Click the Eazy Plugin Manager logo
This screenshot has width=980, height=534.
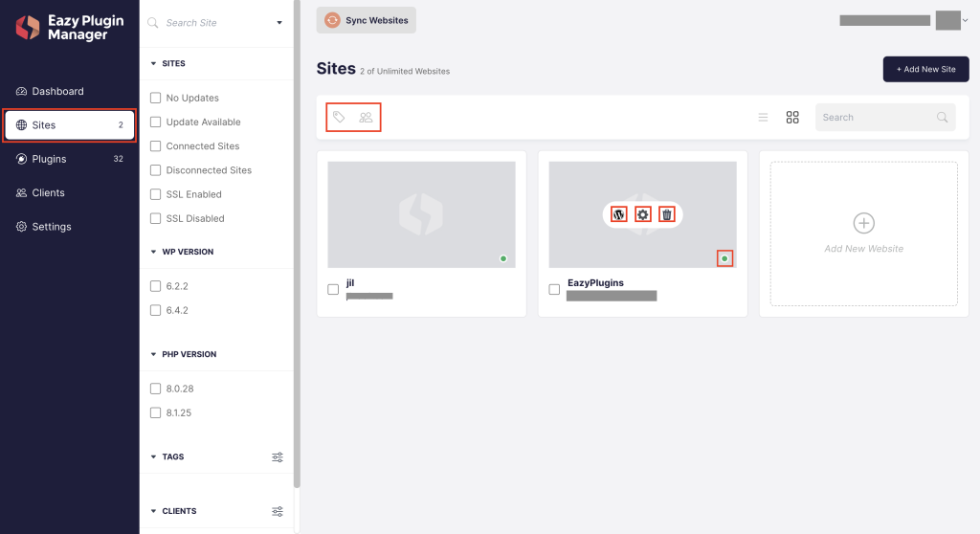[x=69, y=28]
